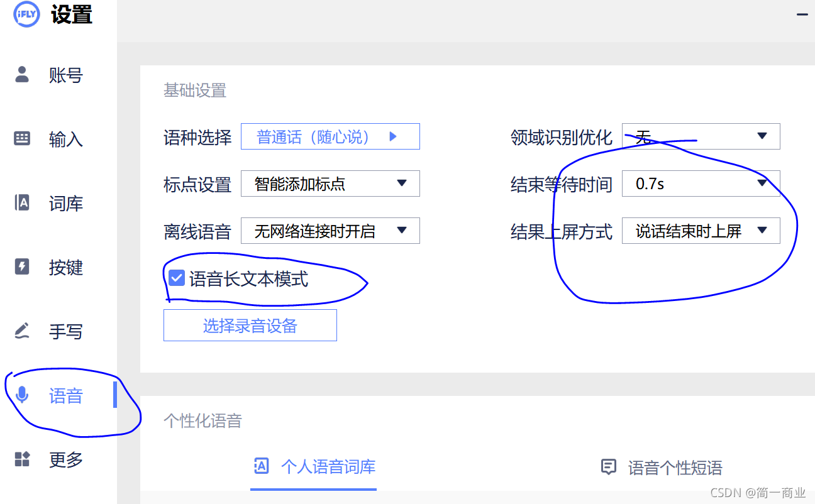
Task: Click the 结果上屏方式 label
Action: (x=562, y=231)
